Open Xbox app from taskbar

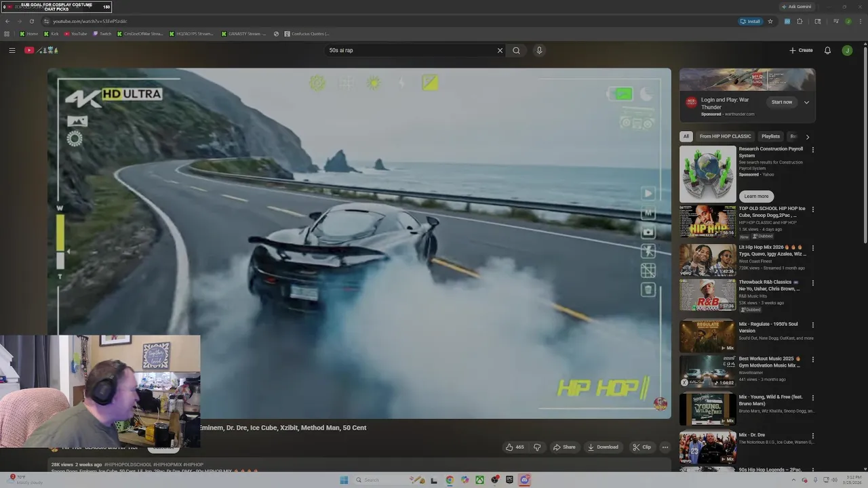pyautogui.click(x=479, y=480)
